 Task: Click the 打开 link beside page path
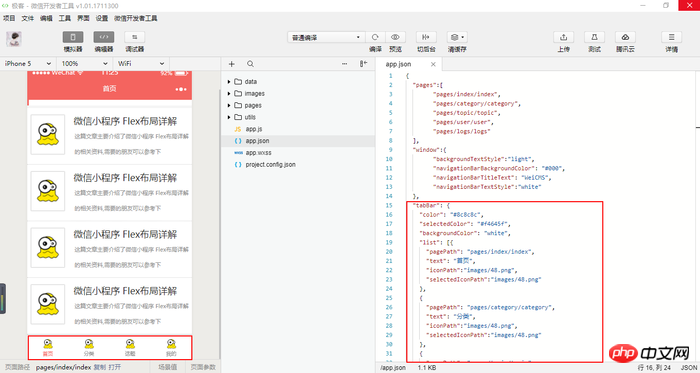click(114, 367)
